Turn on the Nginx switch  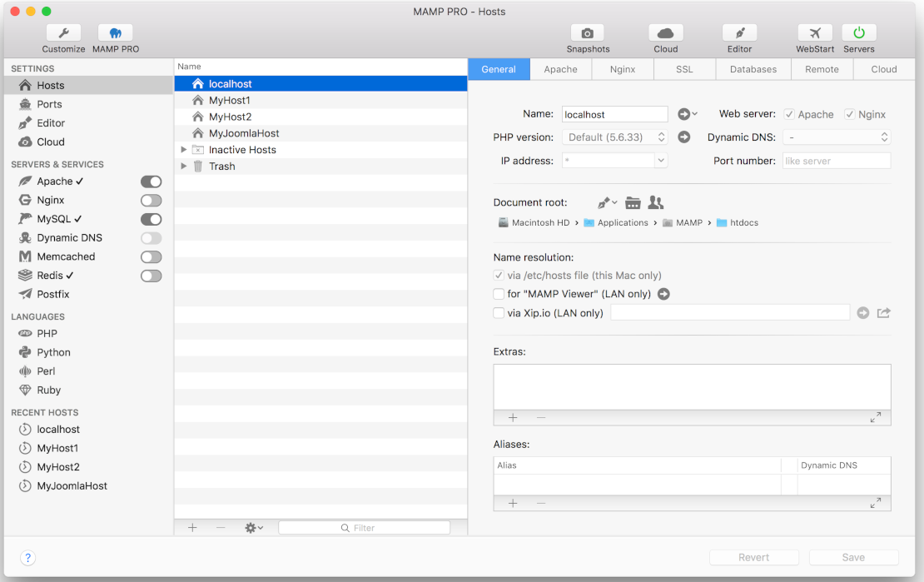point(151,201)
